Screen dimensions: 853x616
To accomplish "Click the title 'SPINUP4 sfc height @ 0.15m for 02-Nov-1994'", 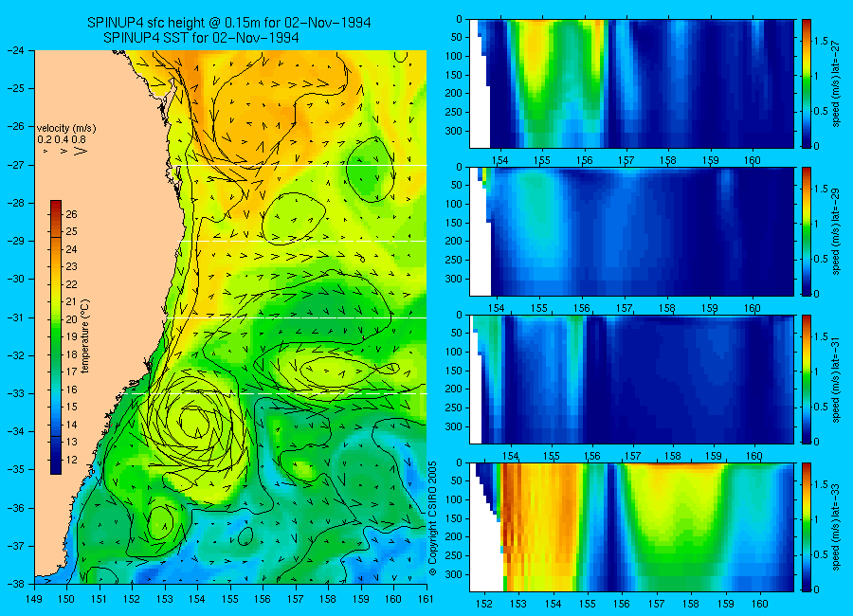I will pos(229,23).
